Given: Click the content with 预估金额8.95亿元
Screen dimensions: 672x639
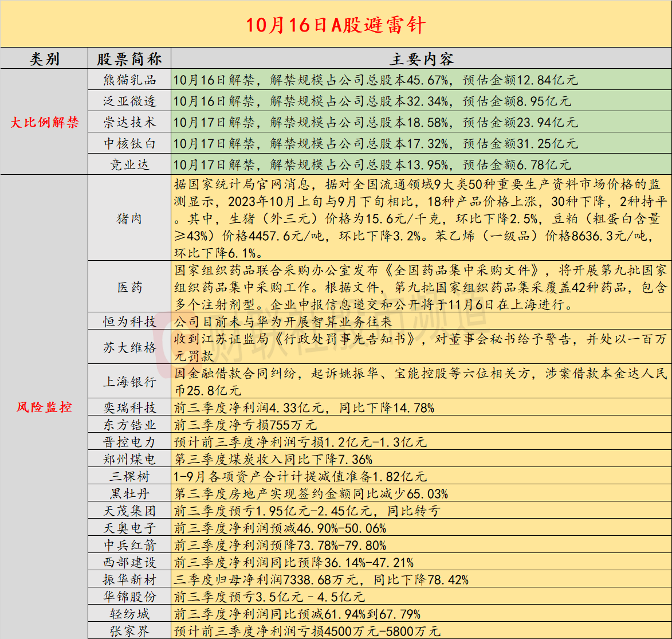Looking at the screenshot, I should tap(421, 101).
